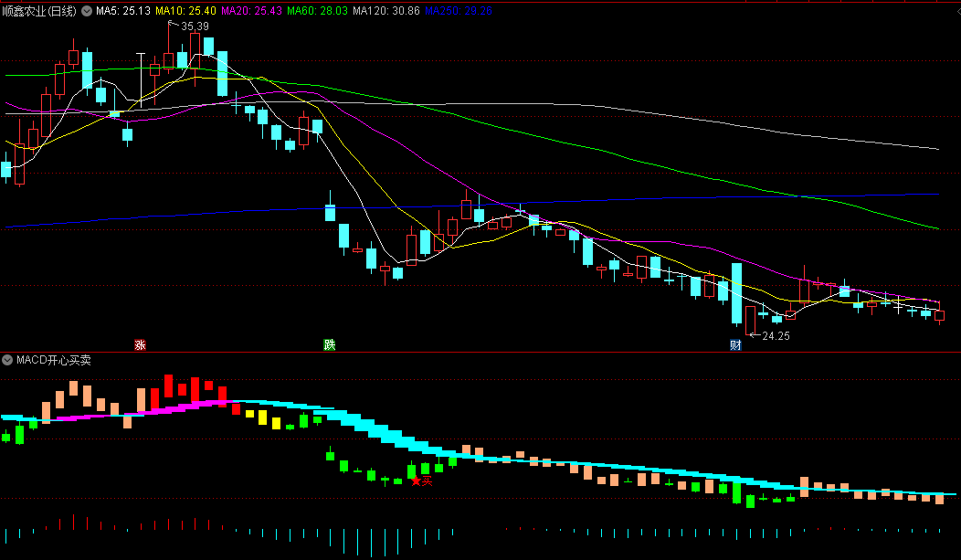The height and width of the screenshot is (560, 961).
Task: Click the MACD开心买卖 indicator name
Action: point(53,360)
